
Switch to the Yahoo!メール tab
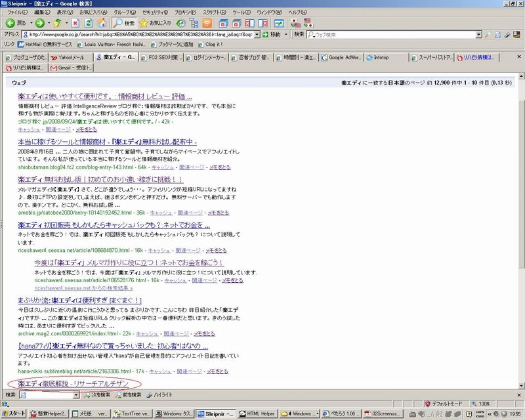click(71, 58)
